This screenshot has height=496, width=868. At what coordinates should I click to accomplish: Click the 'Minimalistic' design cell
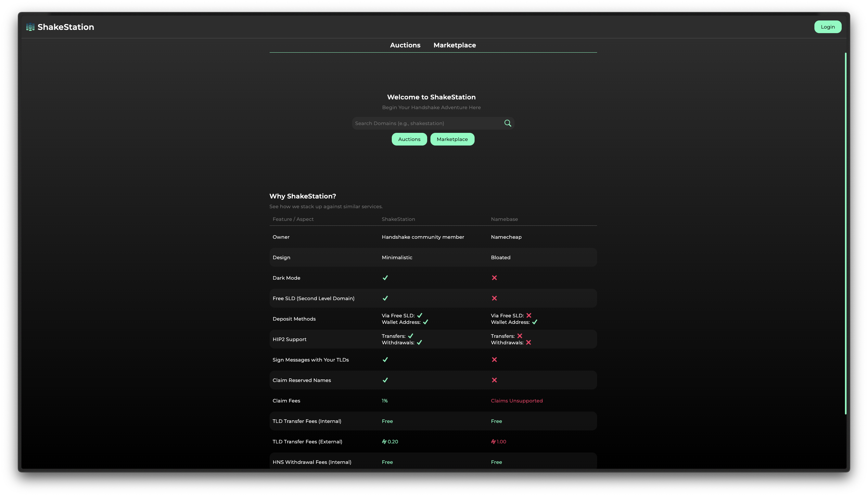pos(397,258)
